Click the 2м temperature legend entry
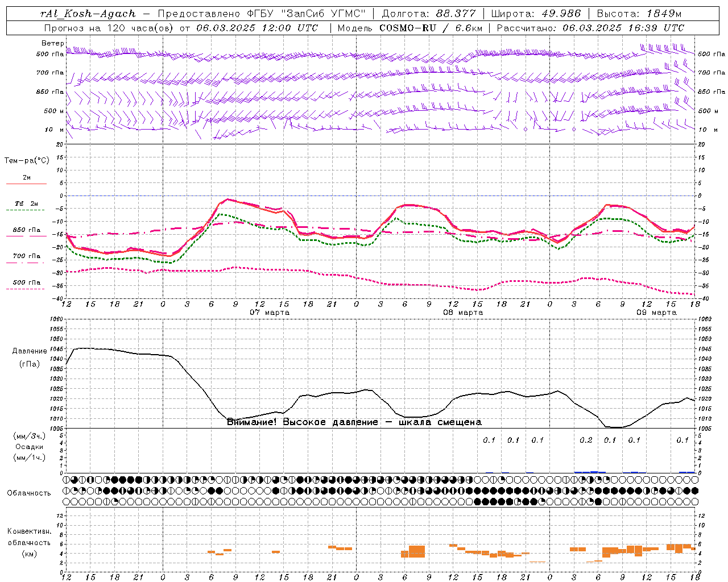The image size is (728, 582). coord(27,178)
